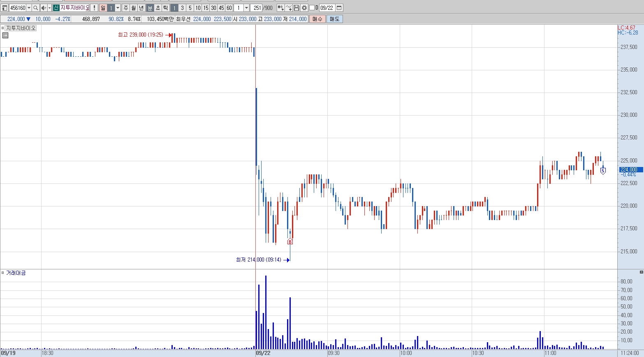Click the S sell marker on chart

point(603,171)
